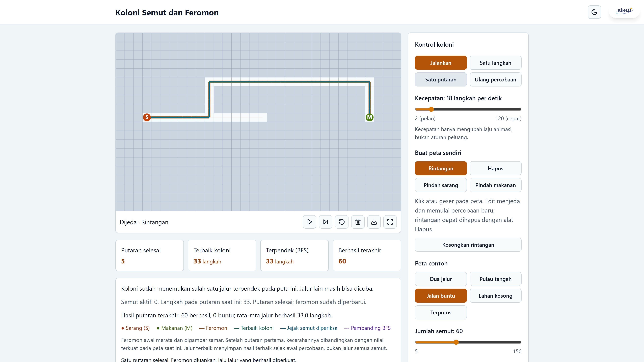The width and height of the screenshot is (644, 362).
Task: Select the Rintangan drawing tool
Action: coord(441,168)
